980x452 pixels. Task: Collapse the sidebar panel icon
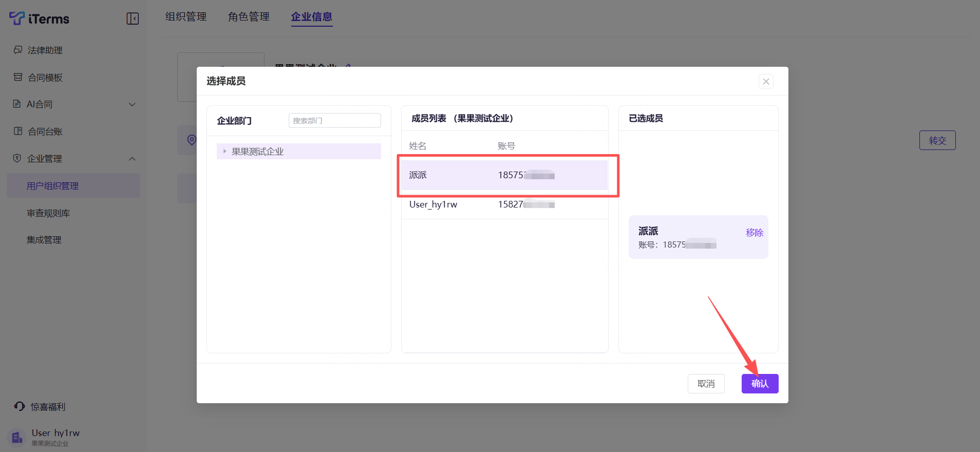[133, 19]
